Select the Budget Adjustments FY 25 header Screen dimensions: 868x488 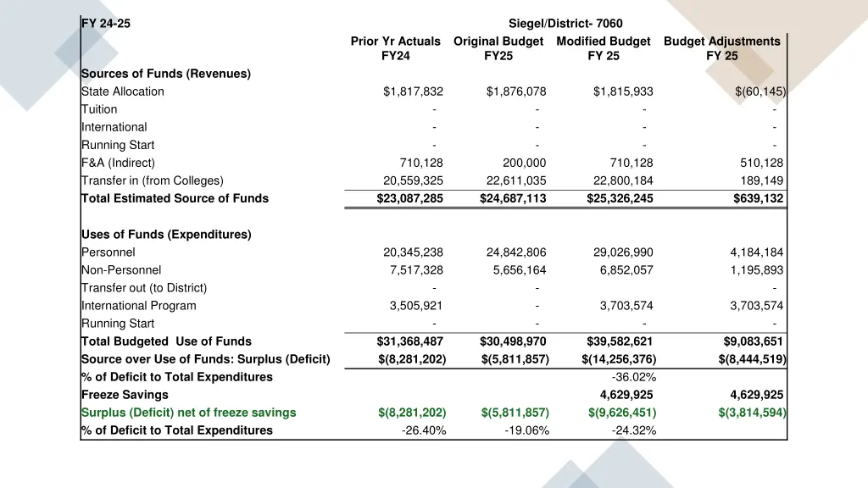point(722,48)
